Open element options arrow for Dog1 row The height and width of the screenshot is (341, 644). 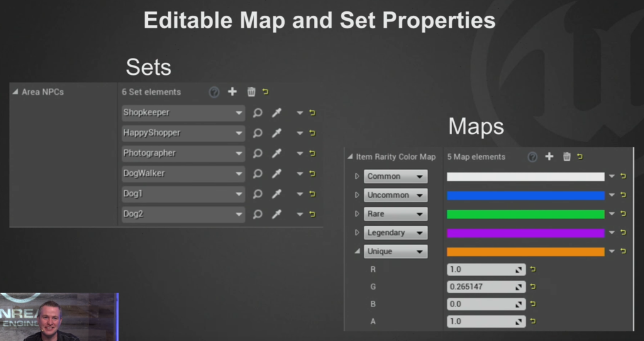tap(300, 194)
